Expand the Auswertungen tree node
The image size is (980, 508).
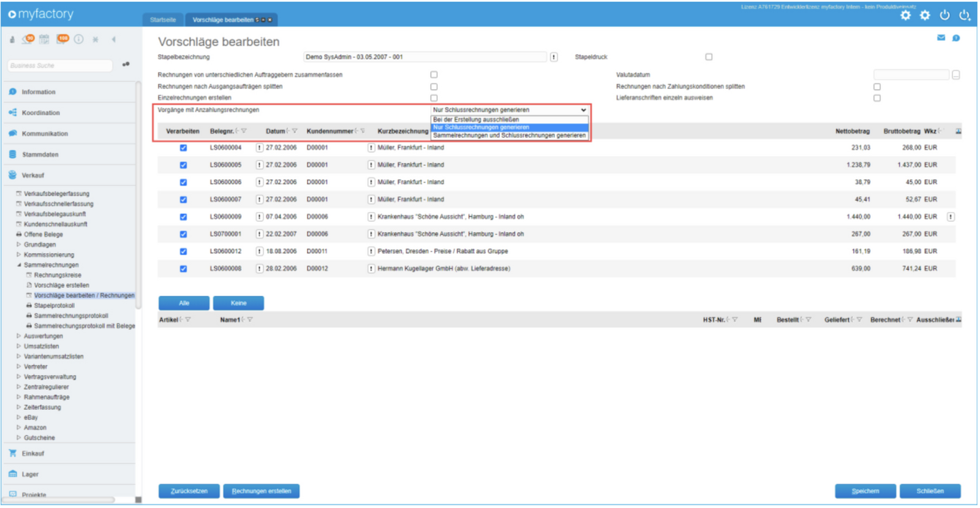19,336
